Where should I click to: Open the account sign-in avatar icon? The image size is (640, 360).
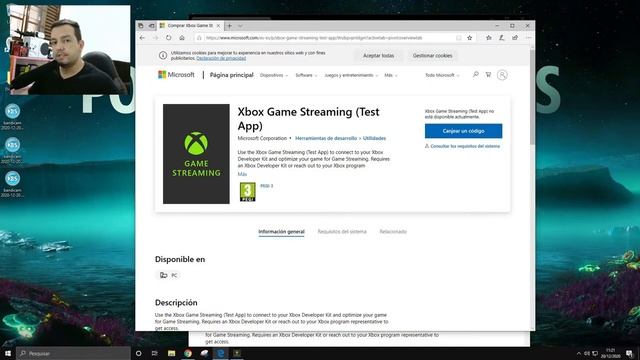(502, 75)
